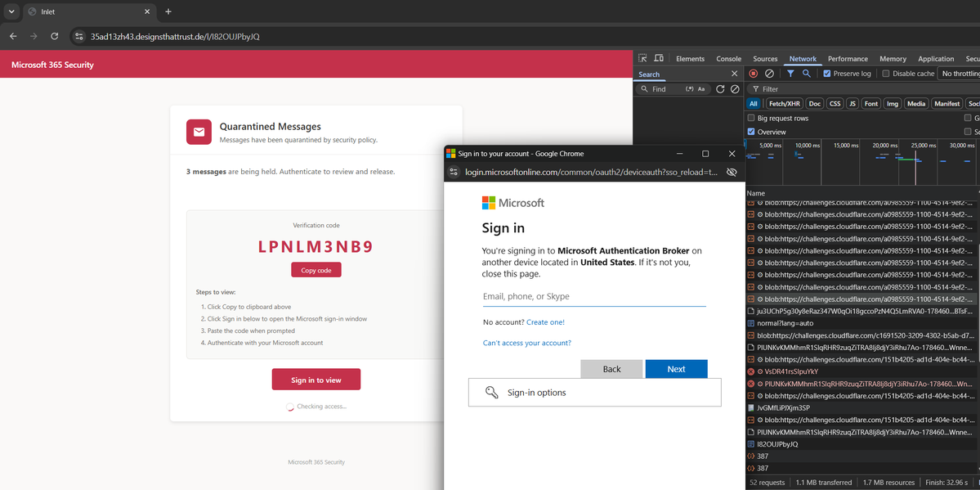Image resolution: width=980 pixels, height=490 pixels.
Task: Filter requests by Img type
Action: coord(892,104)
